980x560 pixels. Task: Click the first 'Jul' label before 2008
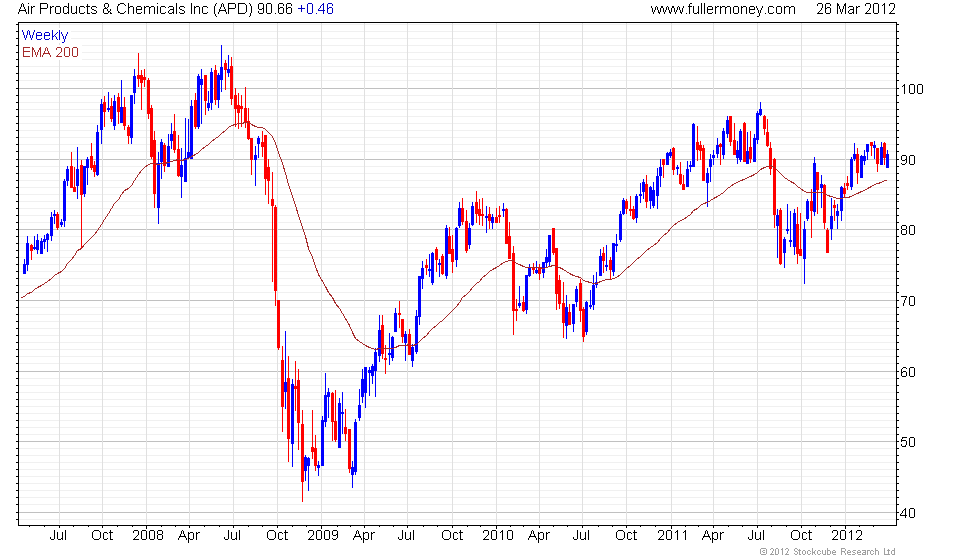pyautogui.click(x=58, y=536)
